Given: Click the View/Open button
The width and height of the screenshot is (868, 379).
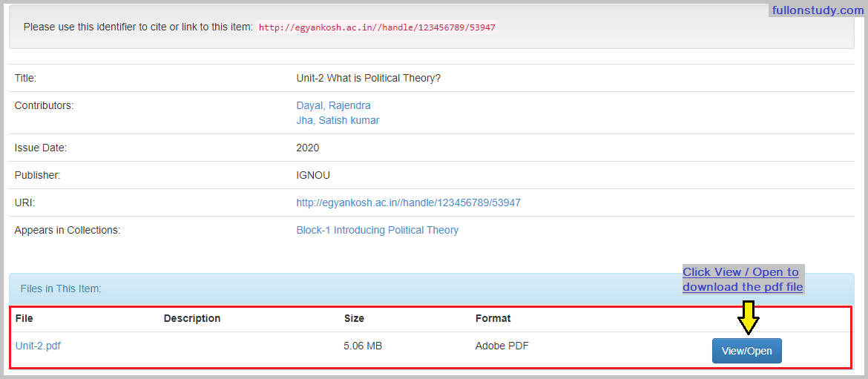Looking at the screenshot, I should click(x=747, y=351).
